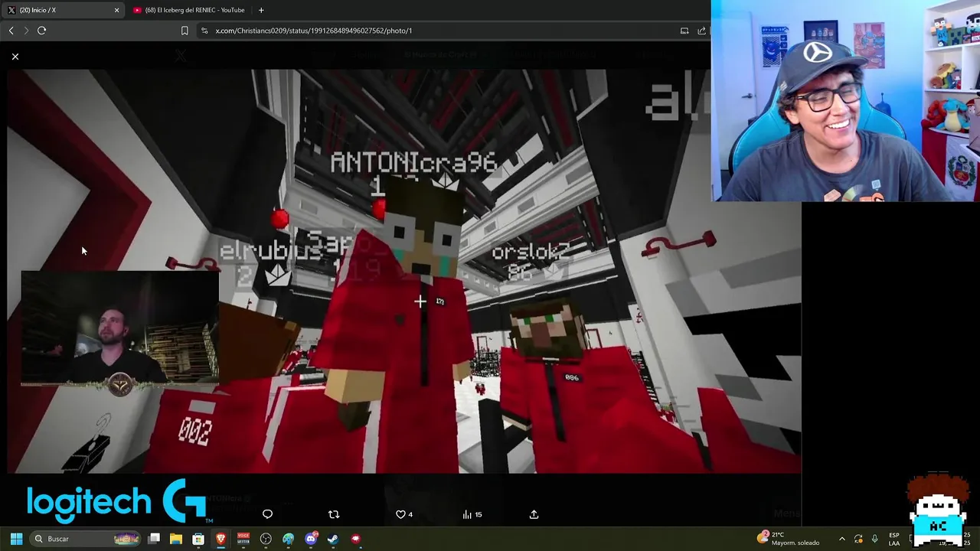The image size is (980, 551).
Task: Bookmark this page
Action: point(185,31)
